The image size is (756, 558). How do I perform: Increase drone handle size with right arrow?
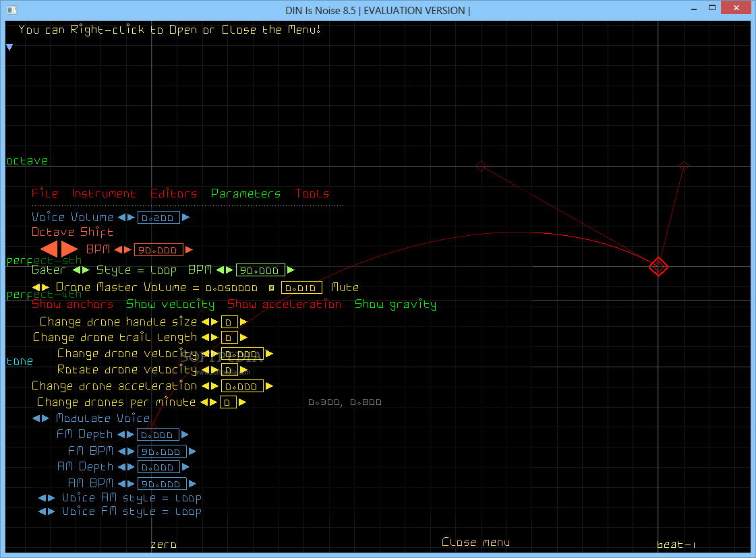(243, 321)
